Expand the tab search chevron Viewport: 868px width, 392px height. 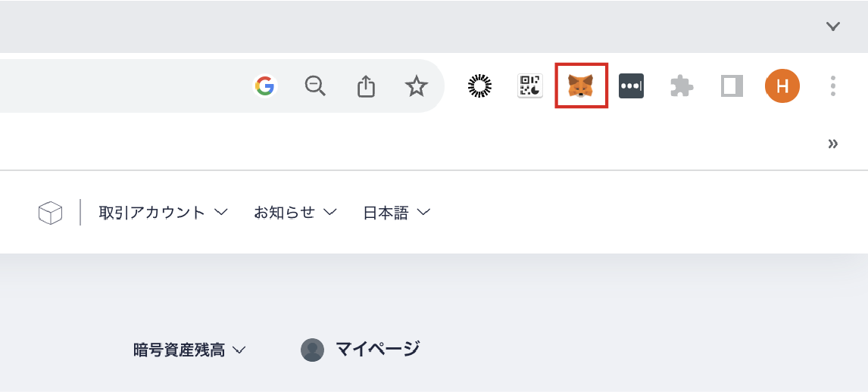click(x=833, y=26)
